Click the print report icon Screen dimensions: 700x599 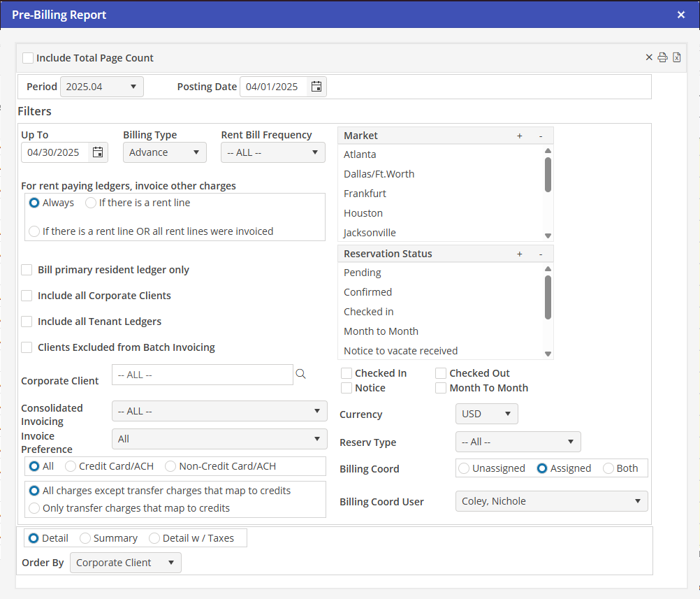click(662, 58)
